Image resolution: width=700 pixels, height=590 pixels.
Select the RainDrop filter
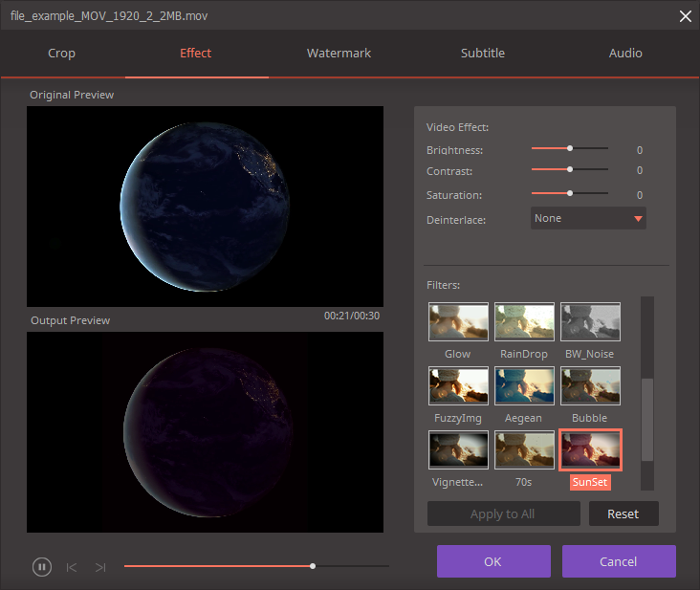(x=524, y=321)
